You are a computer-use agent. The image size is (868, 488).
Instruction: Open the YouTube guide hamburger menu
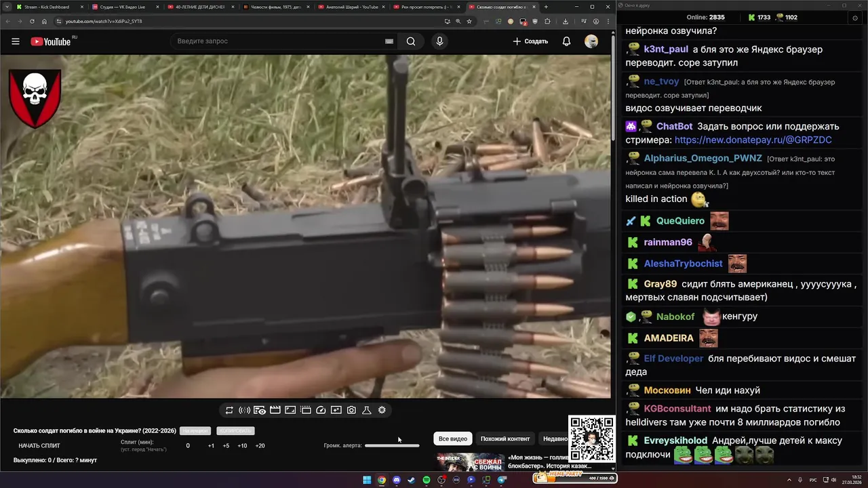pyautogui.click(x=16, y=41)
